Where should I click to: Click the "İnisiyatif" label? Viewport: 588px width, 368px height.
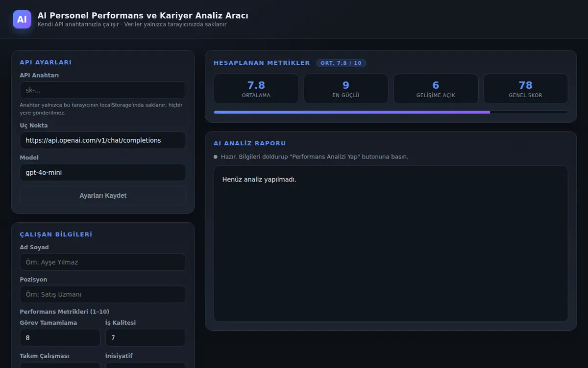119,356
